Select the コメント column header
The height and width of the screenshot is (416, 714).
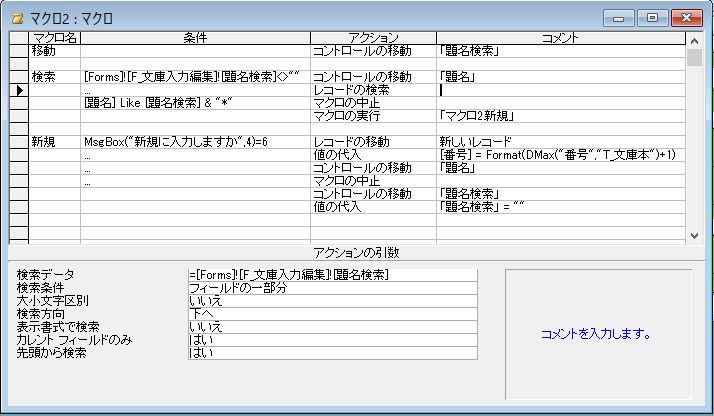point(561,38)
